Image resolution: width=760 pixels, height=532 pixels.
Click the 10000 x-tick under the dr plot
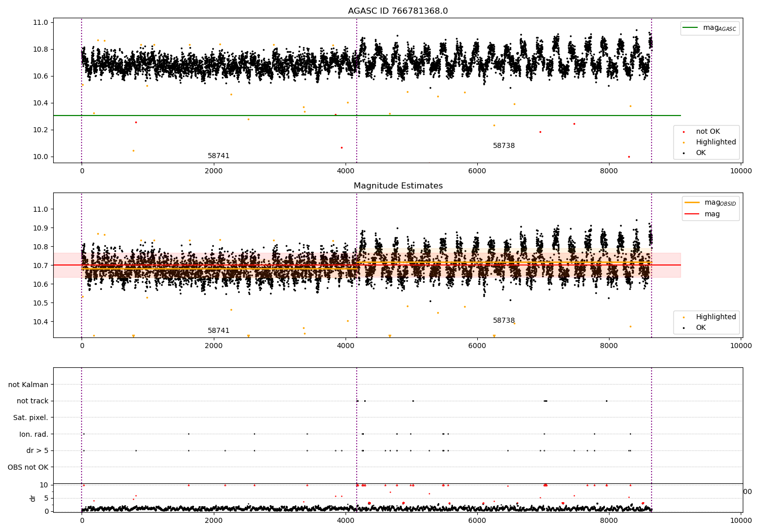click(x=741, y=521)
